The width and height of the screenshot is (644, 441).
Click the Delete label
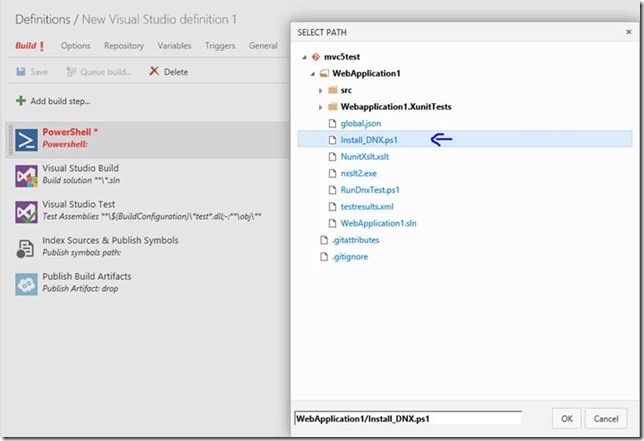click(176, 72)
